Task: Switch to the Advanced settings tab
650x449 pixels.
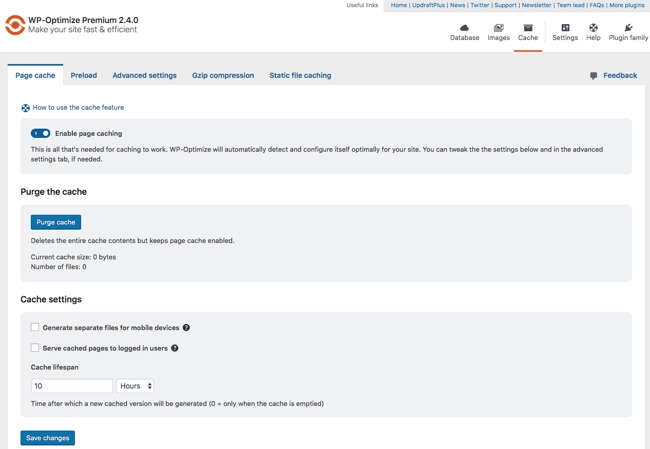Action: pos(144,75)
